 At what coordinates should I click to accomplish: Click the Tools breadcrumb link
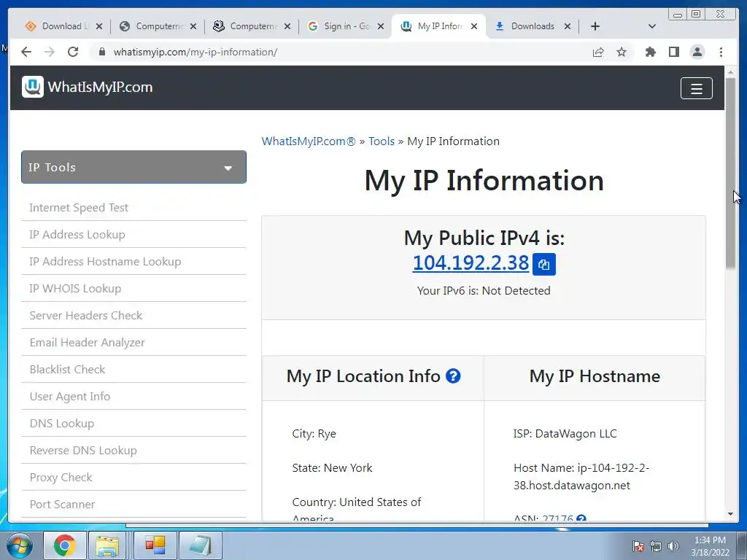[x=381, y=141]
